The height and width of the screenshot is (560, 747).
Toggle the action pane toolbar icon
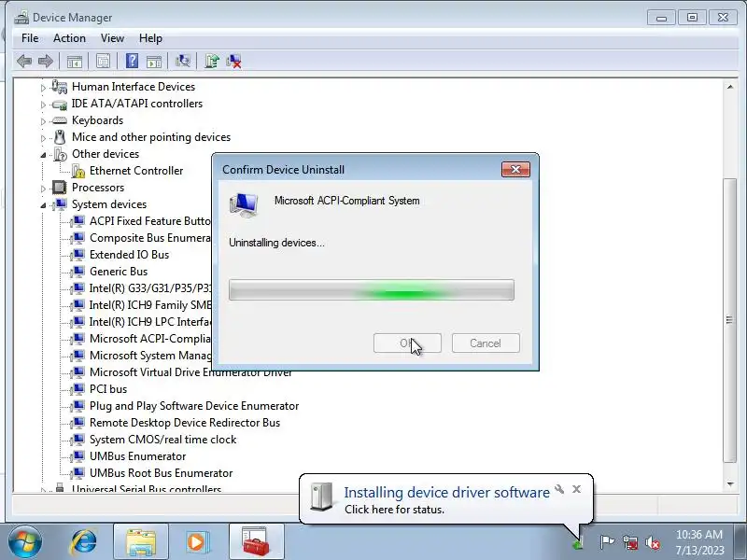point(154,61)
